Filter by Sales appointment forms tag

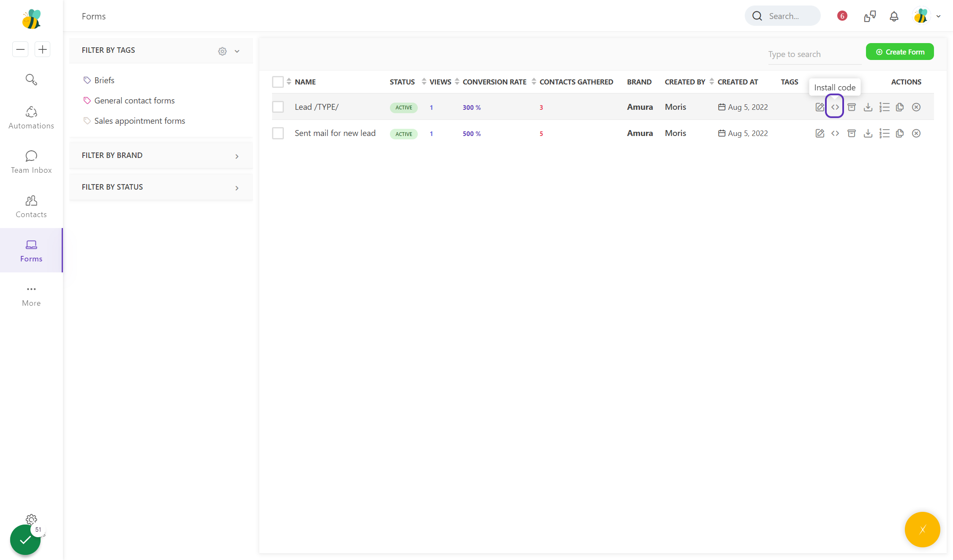click(134, 121)
